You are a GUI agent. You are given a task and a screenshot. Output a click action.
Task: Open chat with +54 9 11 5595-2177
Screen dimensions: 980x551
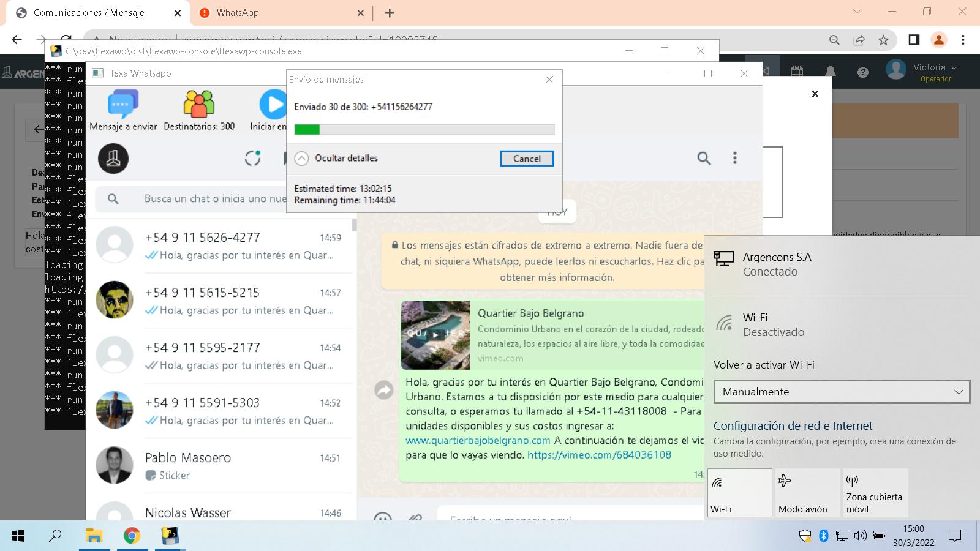point(221,356)
